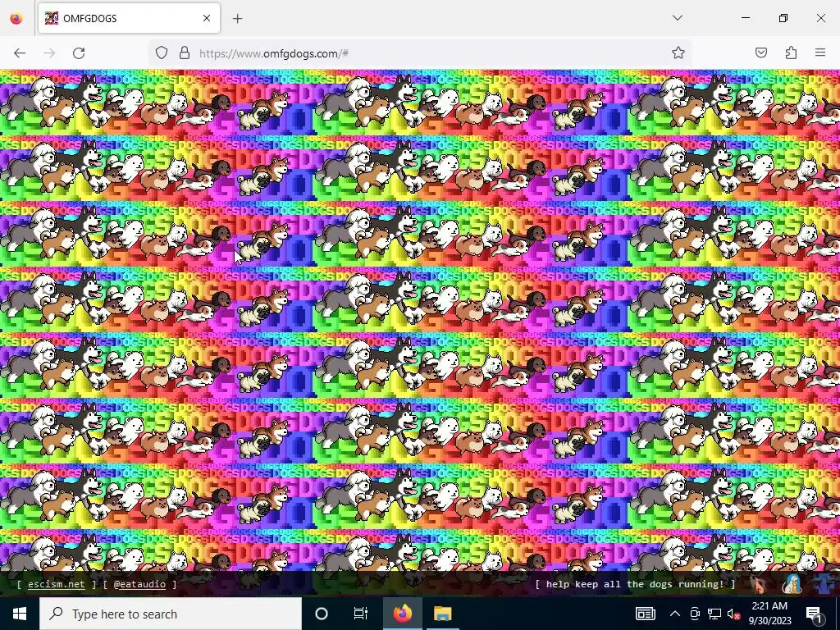The width and height of the screenshot is (840, 630).
Task: Show hidden system tray icons
Action: 675,614
